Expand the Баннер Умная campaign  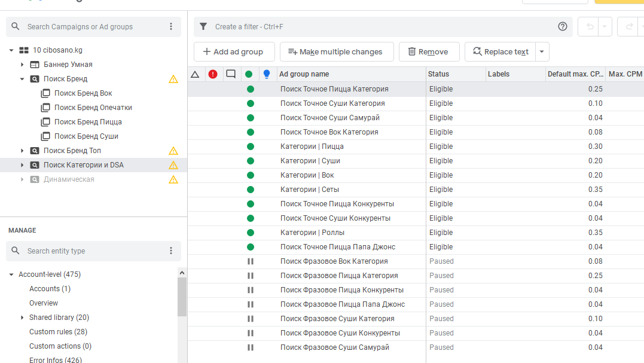[x=22, y=65]
